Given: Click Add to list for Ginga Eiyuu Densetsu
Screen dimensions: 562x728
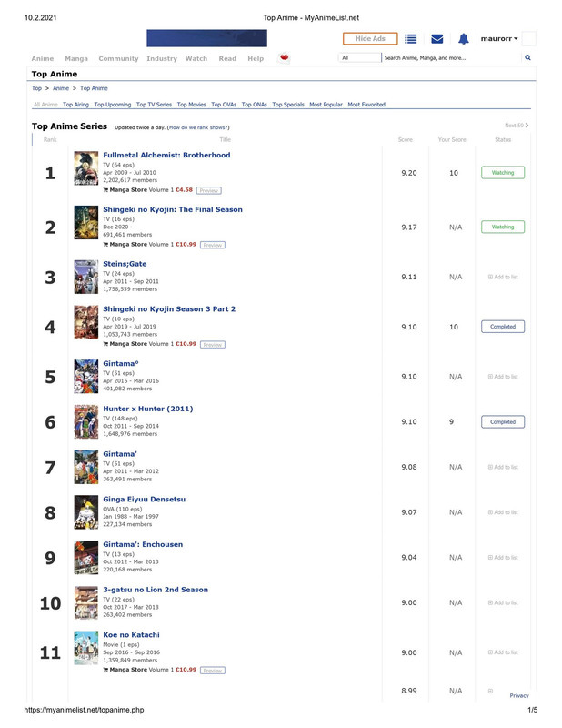Looking at the screenshot, I should click(x=503, y=512).
